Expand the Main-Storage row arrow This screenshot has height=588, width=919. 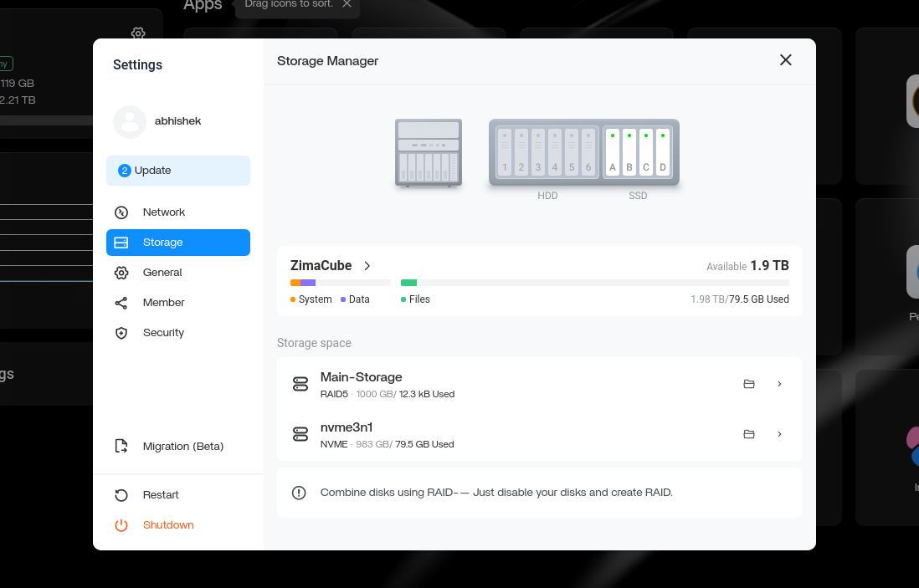779,383
